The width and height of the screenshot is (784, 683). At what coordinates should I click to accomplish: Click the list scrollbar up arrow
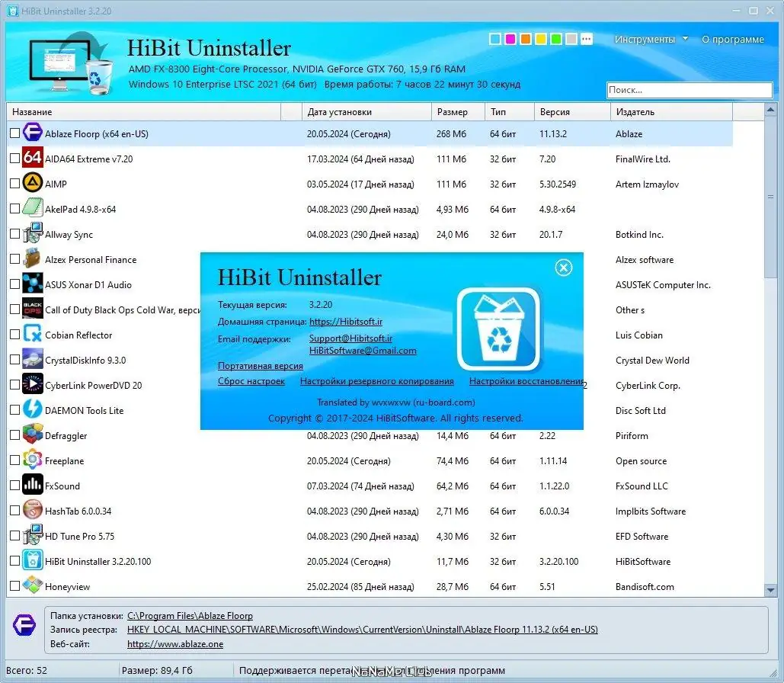(770, 109)
